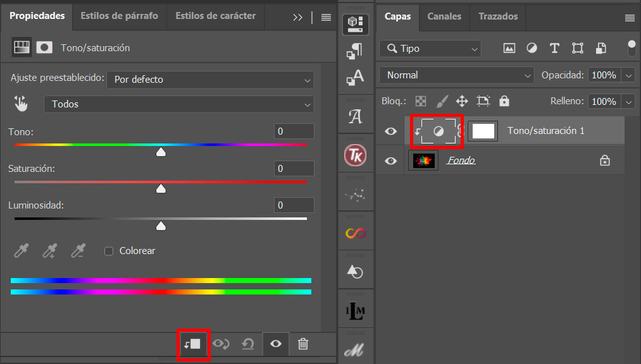The width and height of the screenshot is (641, 364).
Task: Click the Saturación slider handle
Action: [161, 188]
